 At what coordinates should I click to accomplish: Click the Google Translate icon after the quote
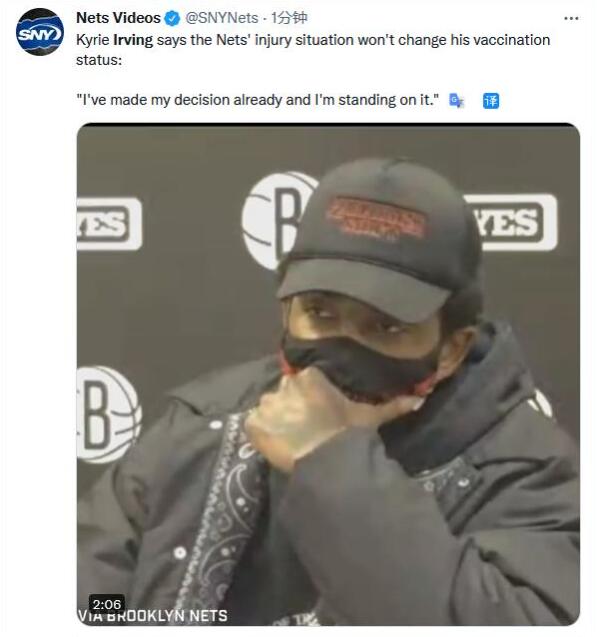(456, 101)
